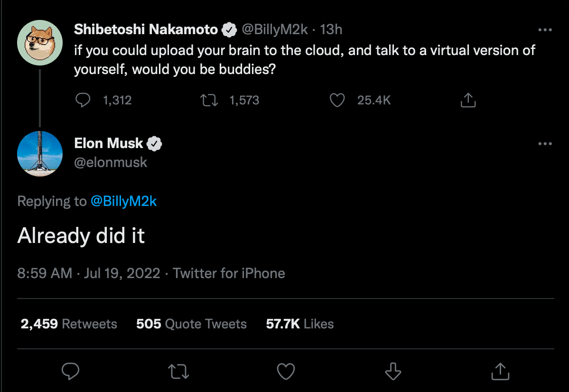Open the Elon Musk display name

[109, 143]
